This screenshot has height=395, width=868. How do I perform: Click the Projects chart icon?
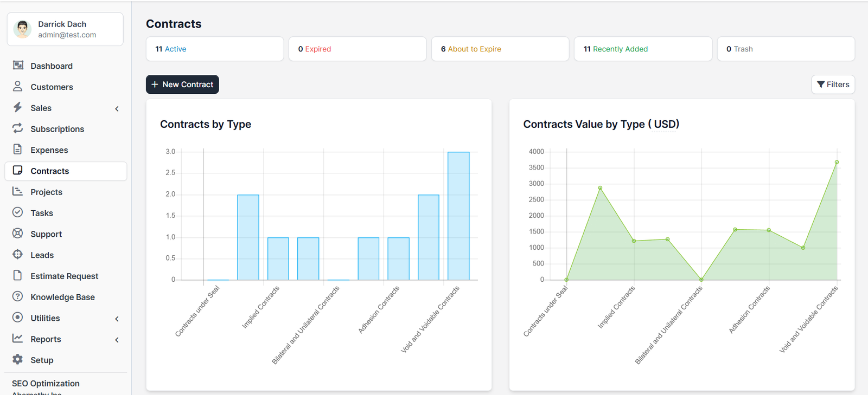[18, 192]
